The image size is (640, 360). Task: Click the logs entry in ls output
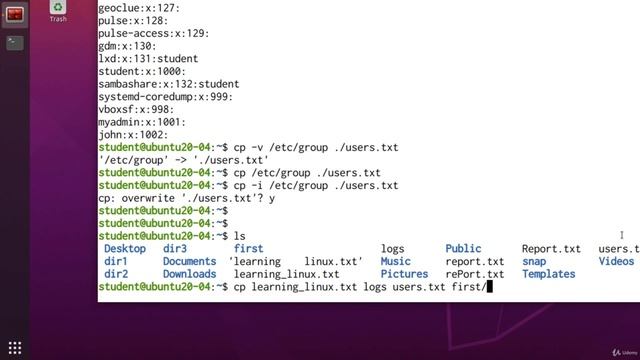393,249
